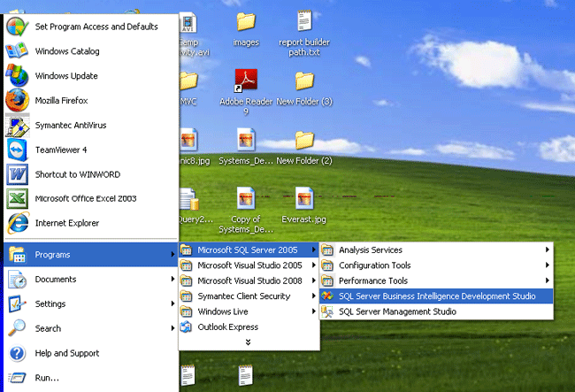
Task: Click the Search magnifier icon
Action: [x=17, y=327]
